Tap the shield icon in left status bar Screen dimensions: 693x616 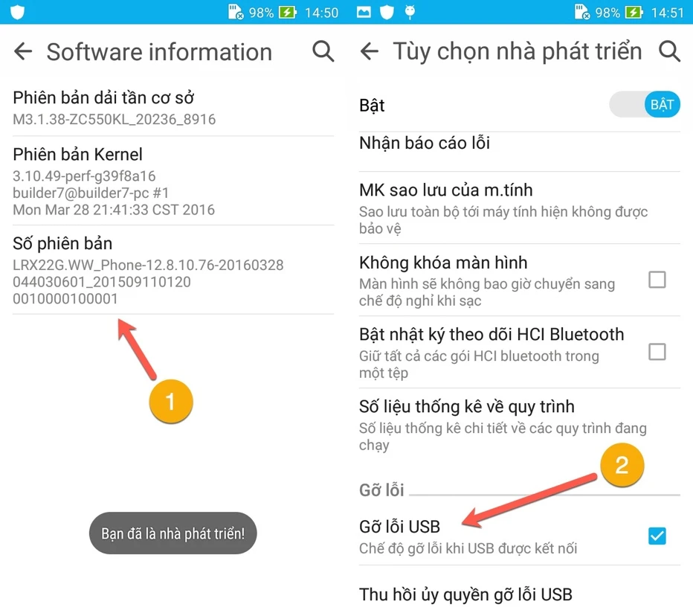(x=17, y=12)
